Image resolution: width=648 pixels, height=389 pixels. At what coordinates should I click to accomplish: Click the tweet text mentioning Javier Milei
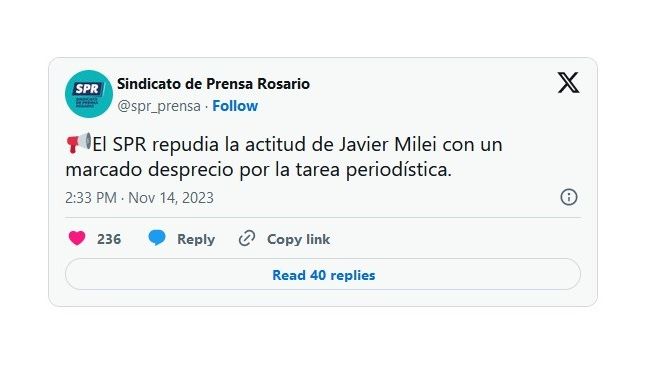(x=284, y=157)
